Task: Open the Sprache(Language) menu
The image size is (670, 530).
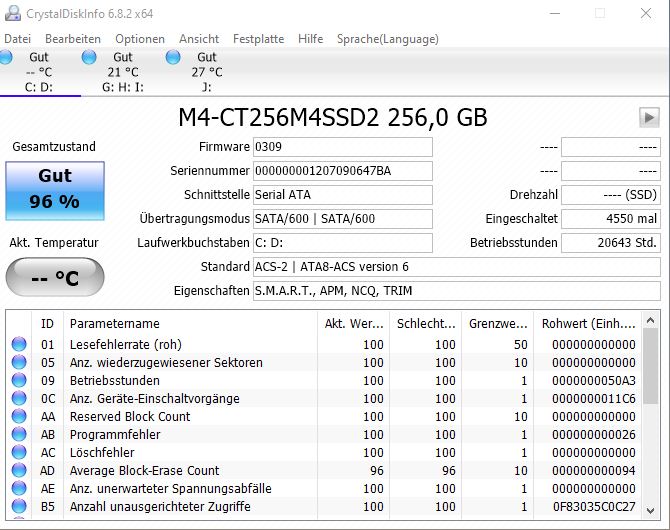Action: click(388, 39)
